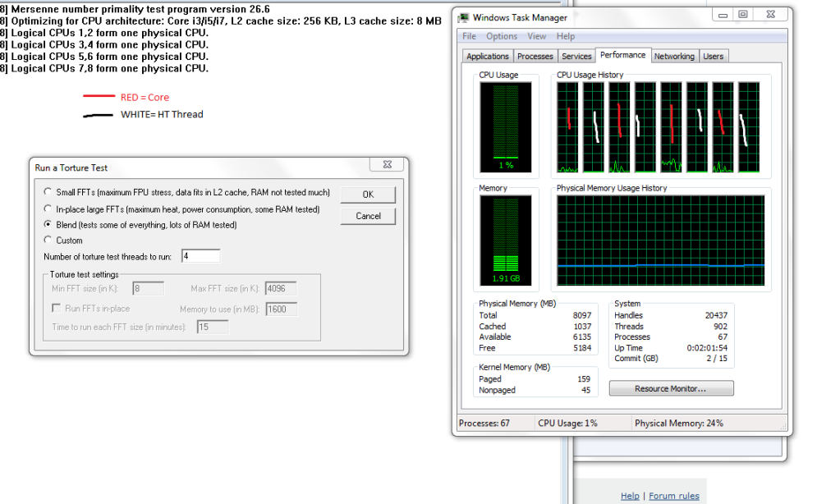
Task: Click the Handles count 20437
Action: click(716, 315)
